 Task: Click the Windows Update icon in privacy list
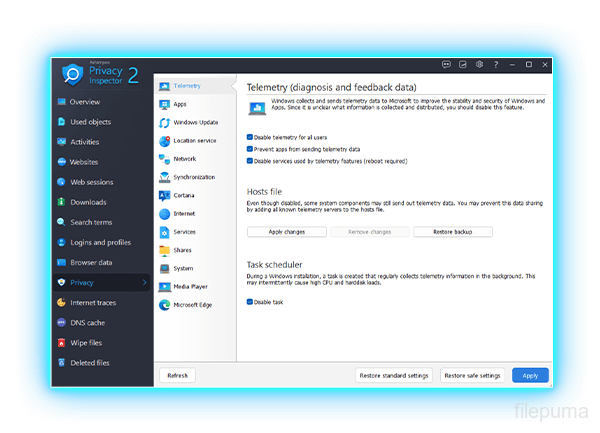(x=164, y=122)
